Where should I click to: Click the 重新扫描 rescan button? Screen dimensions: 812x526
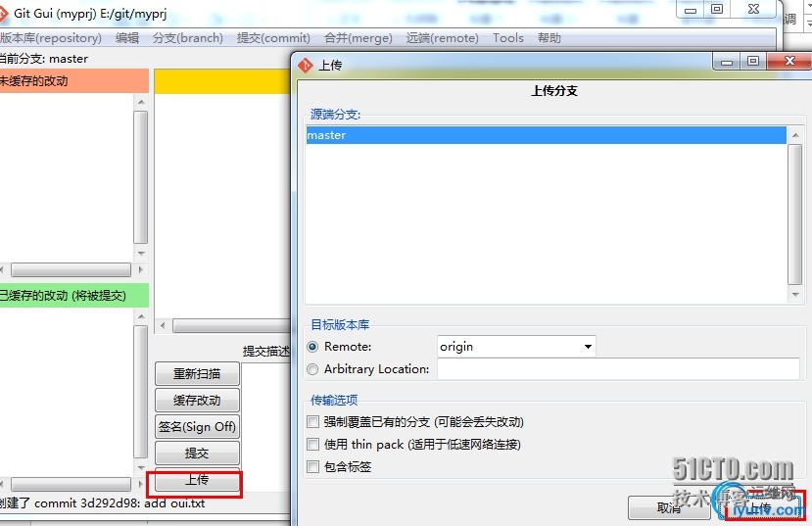pyautogui.click(x=197, y=374)
